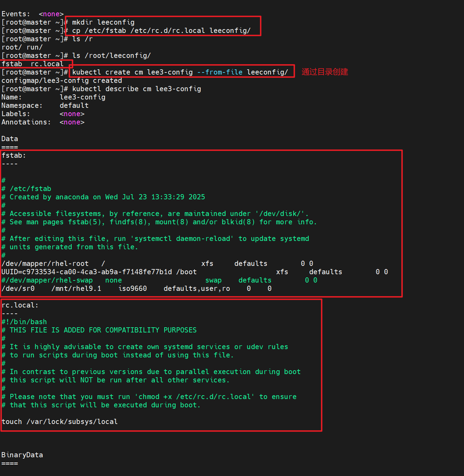
Task: Click the 'See man pages fstab(5)' line
Action: tap(159, 222)
